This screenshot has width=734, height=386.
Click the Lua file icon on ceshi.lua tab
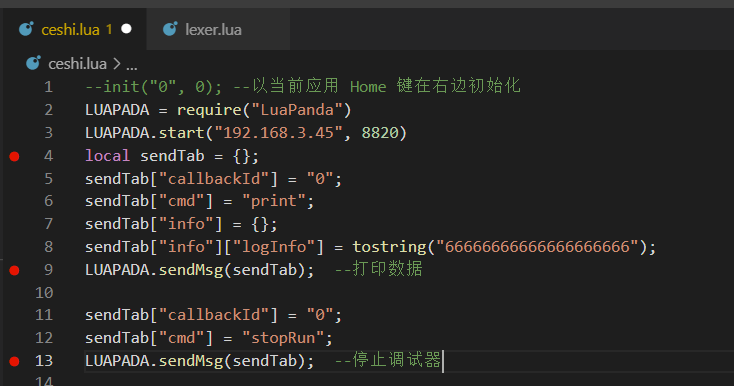(26, 29)
